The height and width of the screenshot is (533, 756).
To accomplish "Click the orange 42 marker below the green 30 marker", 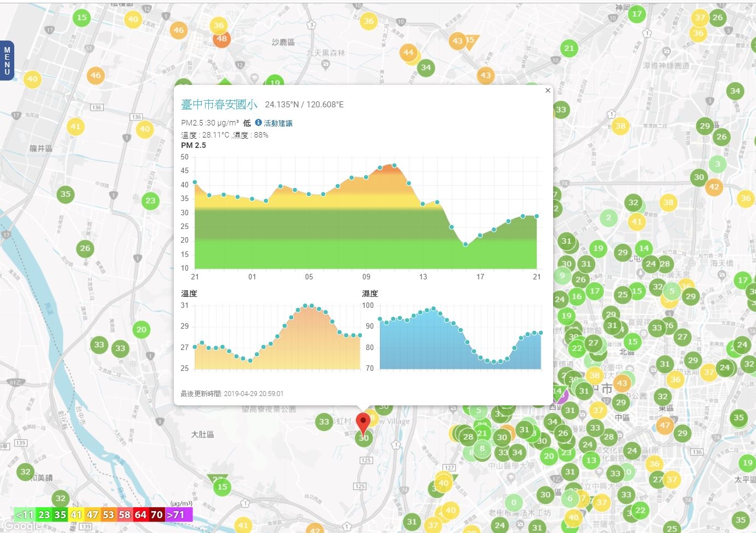I will point(714,187).
